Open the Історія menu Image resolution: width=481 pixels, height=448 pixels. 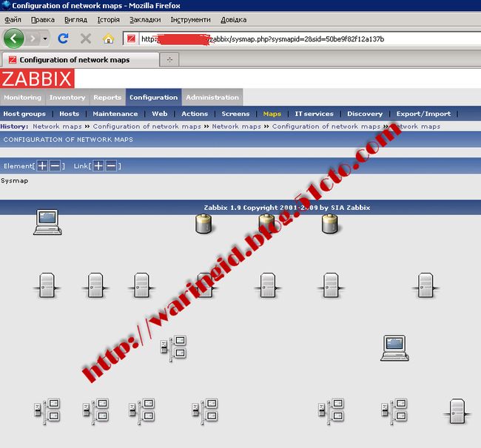[108, 20]
